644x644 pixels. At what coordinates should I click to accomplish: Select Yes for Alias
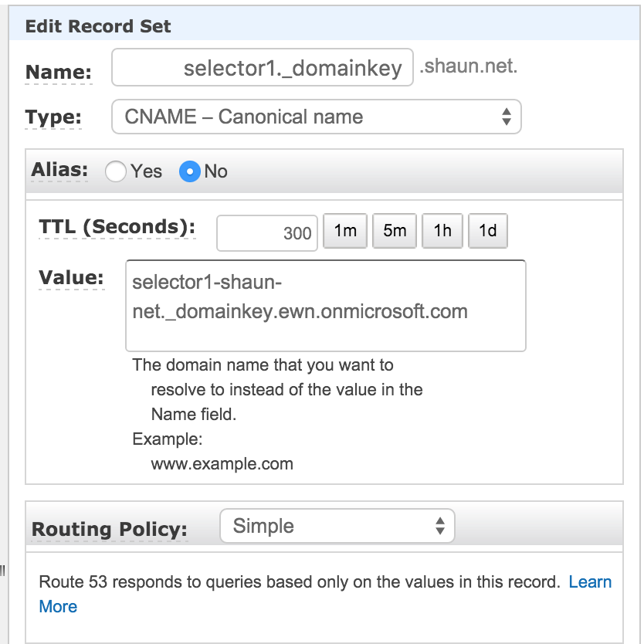click(x=117, y=171)
